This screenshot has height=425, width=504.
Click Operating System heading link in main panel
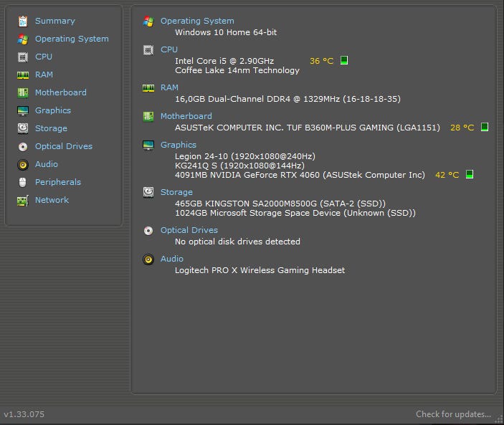pyautogui.click(x=197, y=21)
